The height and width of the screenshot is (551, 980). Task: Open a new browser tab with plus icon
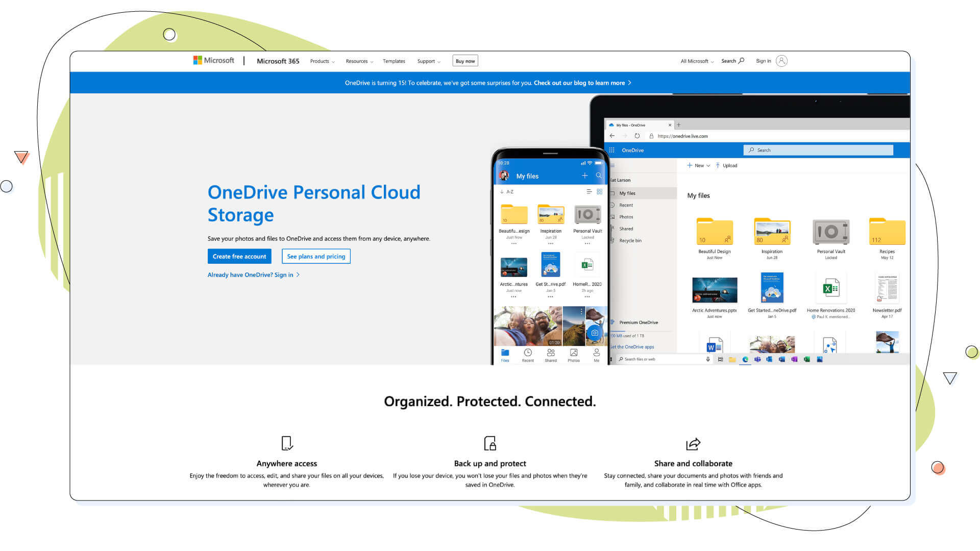point(678,124)
